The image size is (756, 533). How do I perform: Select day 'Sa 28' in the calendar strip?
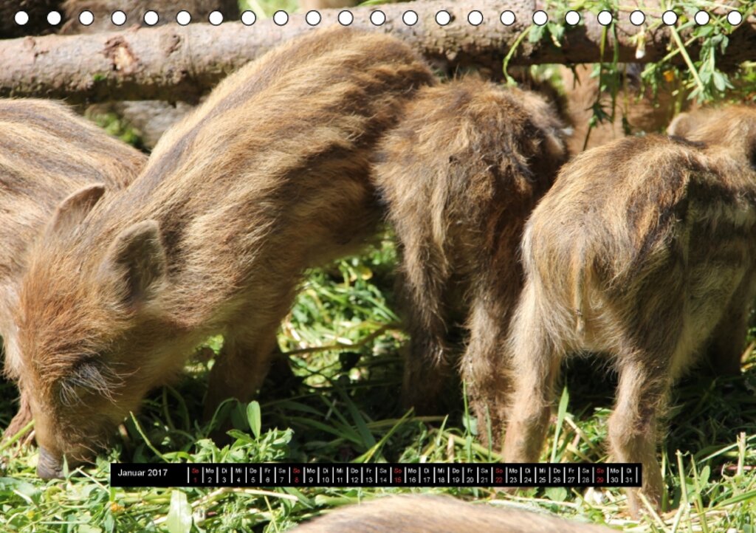[585, 475]
